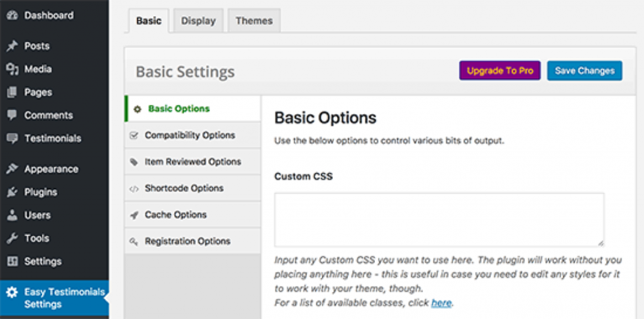Screen dimensions: 644x319
Task: Open the Cache Options section
Action: coord(192,214)
